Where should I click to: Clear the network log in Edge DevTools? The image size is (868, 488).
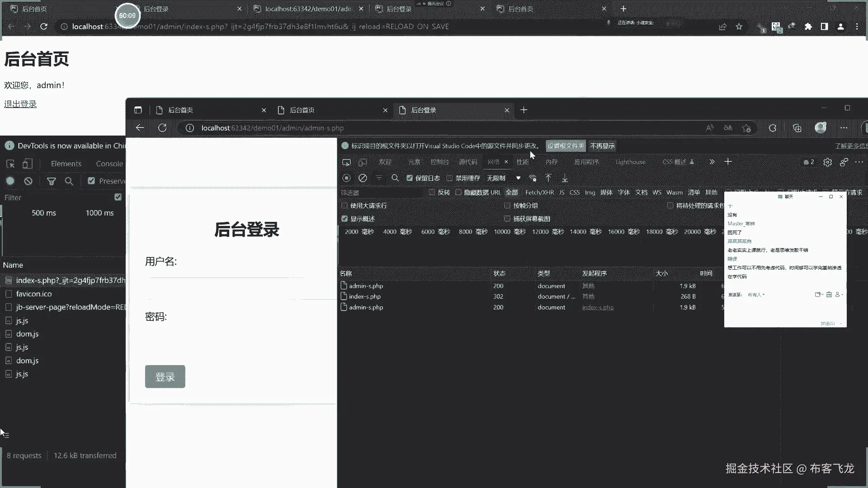(363, 178)
